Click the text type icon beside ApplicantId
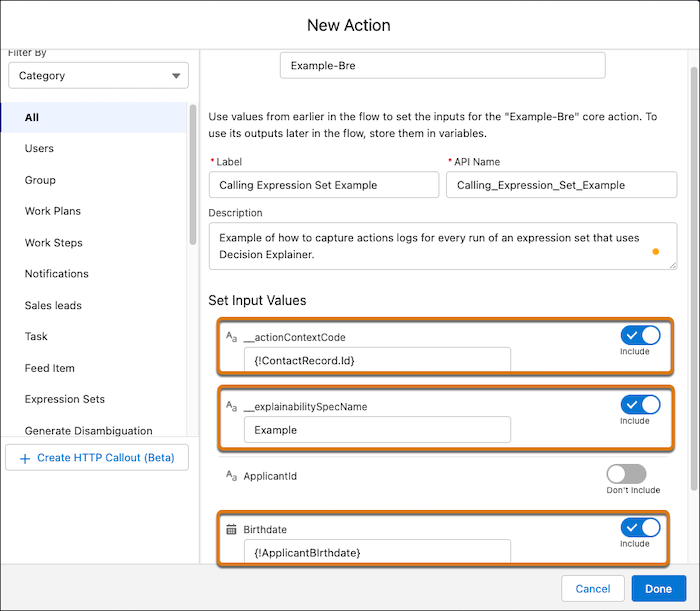Screen dimensions: 700x611 coord(231,477)
